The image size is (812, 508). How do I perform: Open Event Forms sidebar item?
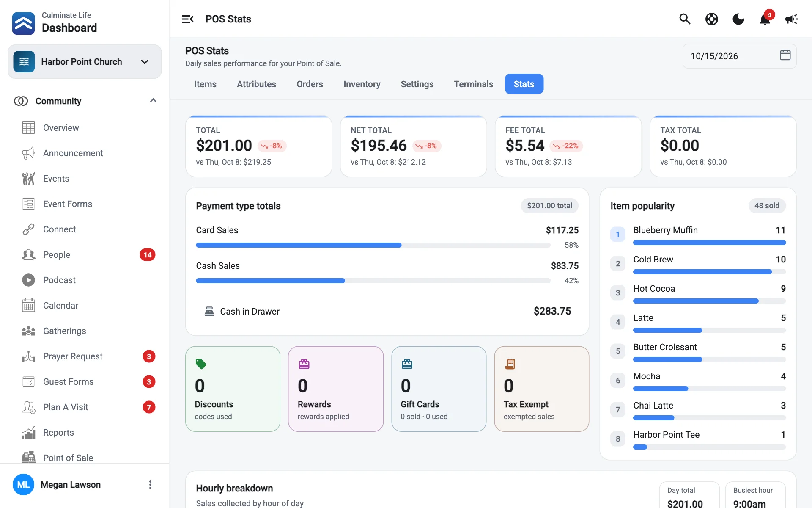(x=85, y=204)
